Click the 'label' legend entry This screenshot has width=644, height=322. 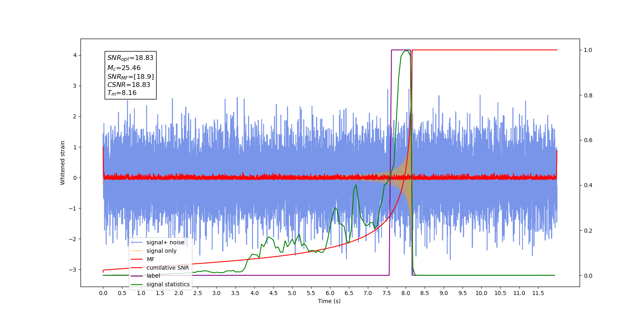click(x=145, y=276)
